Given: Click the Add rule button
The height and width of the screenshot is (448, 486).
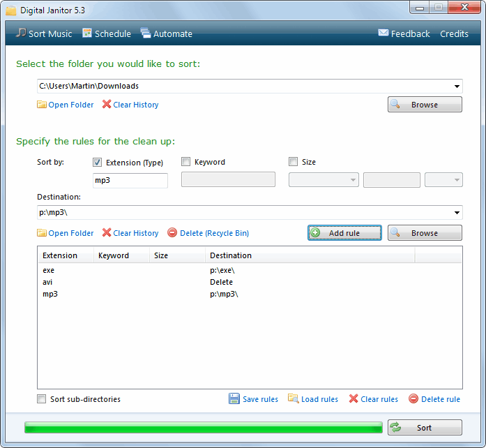Looking at the screenshot, I should 344,233.
